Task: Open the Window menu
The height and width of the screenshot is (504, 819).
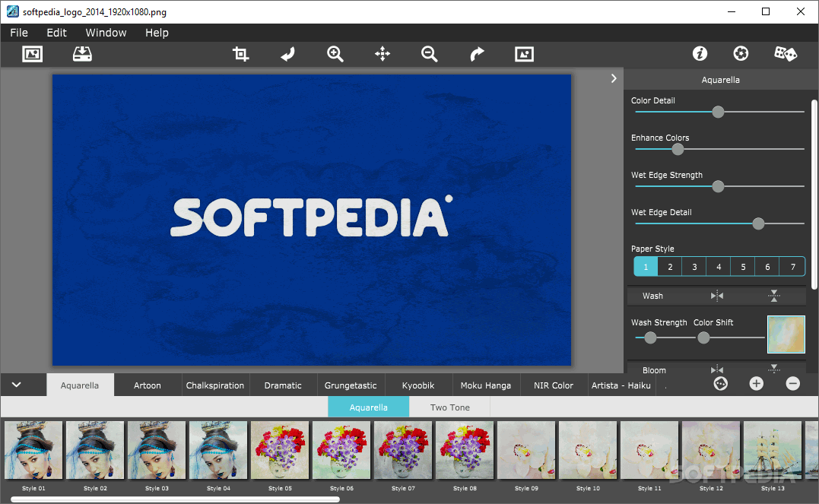Action: (x=106, y=33)
